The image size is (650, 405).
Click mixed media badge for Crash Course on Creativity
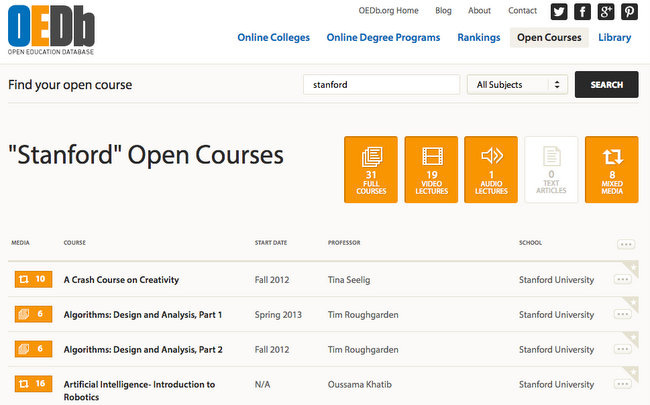tap(33, 279)
